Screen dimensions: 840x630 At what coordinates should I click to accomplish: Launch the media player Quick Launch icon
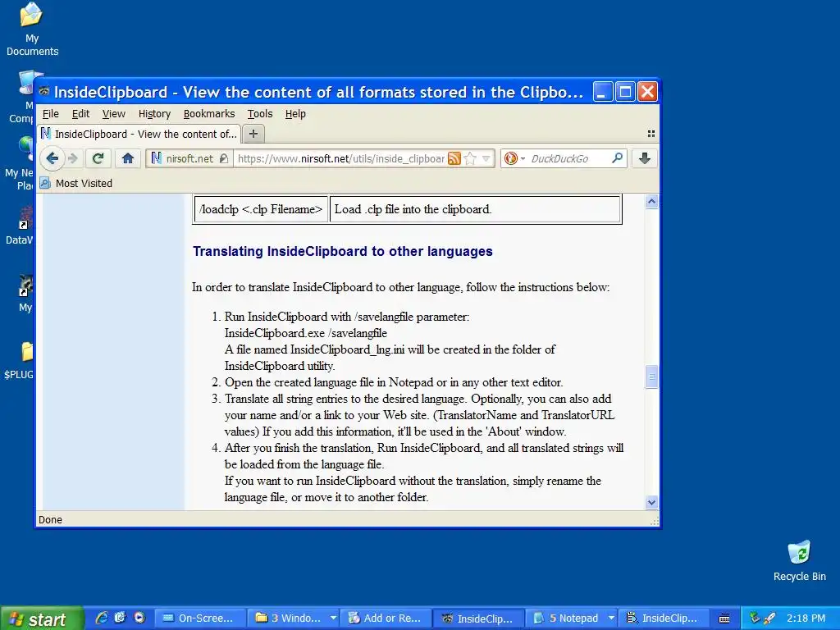pyautogui.click(x=139, y=618)
